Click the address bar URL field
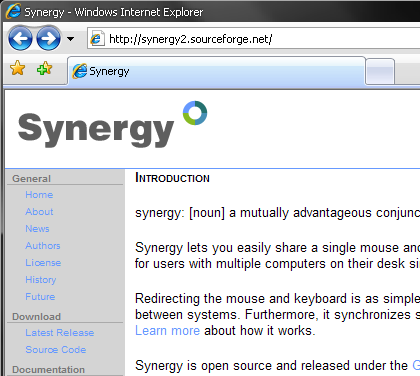The height and width of the screenshot is (376, 420). coord(253,39)
